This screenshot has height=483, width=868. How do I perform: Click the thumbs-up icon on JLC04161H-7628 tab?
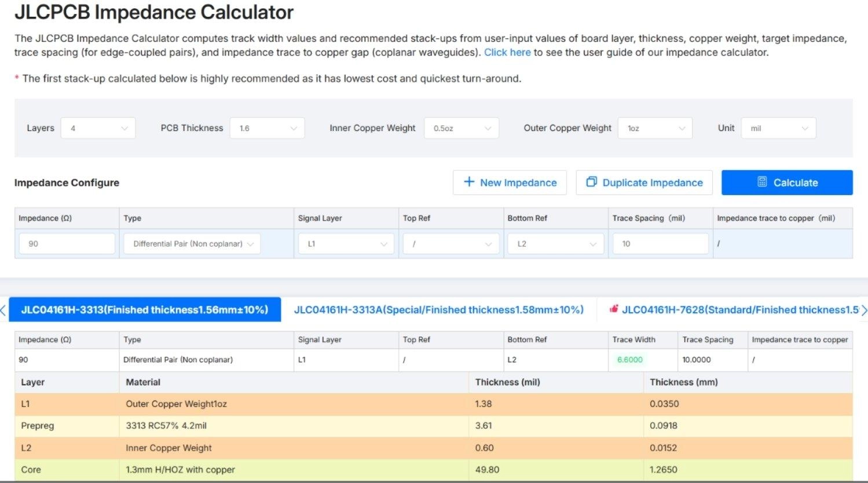613,309
